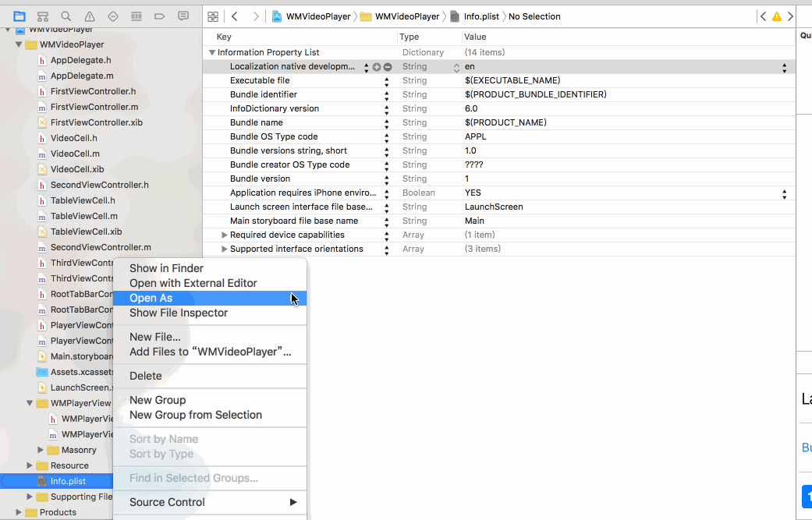This screenshot has width=812, height=520.
Task: Select the Bundle name key row
Action: click(257, 122)
